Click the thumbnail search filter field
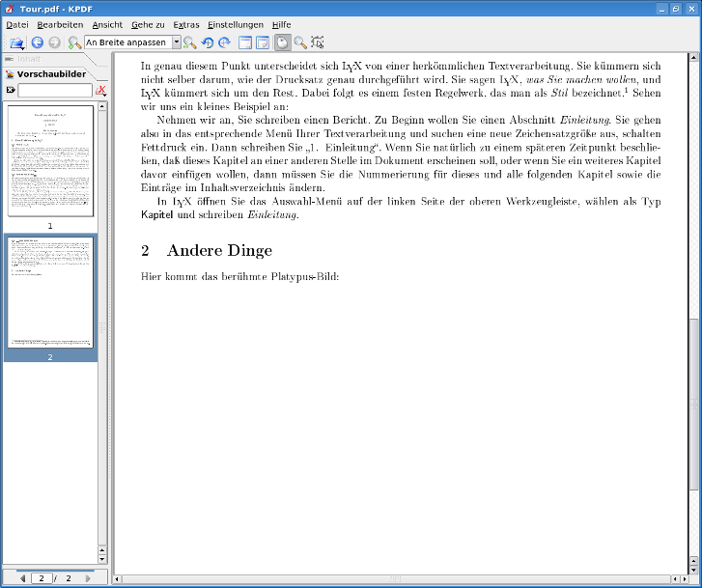The width and height of the screenshot is (702, 588). tap(55, 90)
